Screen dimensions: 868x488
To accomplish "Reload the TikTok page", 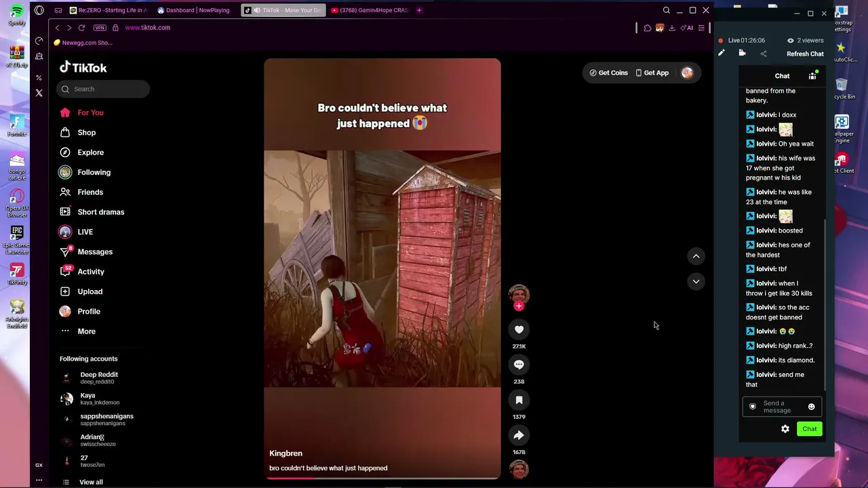I will pyautogui.click(x=81, y=28).
